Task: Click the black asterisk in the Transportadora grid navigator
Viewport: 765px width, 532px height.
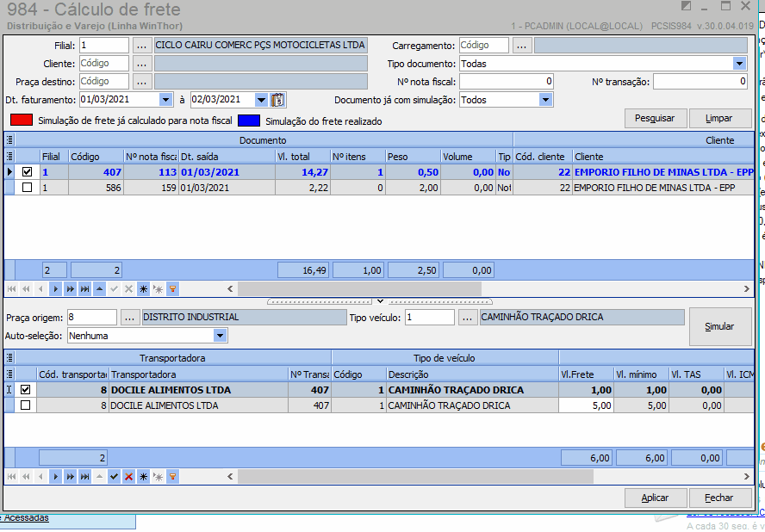Action: pos(143,476)
